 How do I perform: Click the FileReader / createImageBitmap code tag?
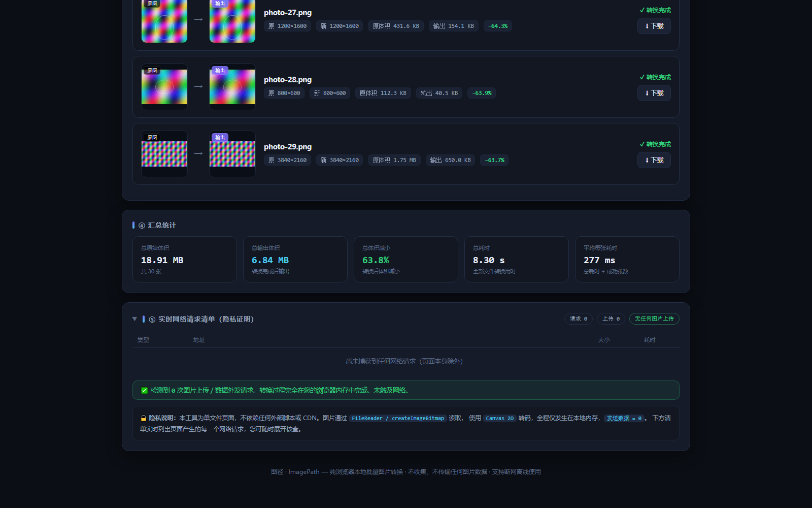point(398,418)
